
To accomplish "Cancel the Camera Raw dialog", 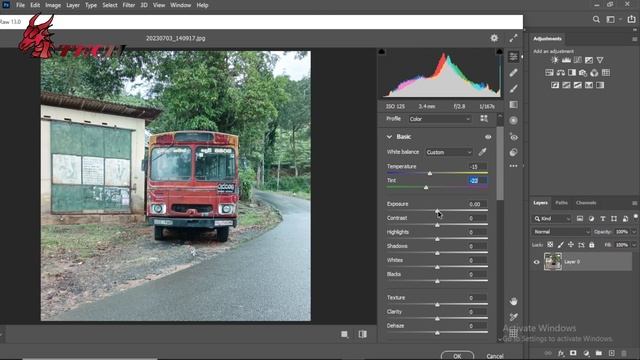I will pos(495,356).
